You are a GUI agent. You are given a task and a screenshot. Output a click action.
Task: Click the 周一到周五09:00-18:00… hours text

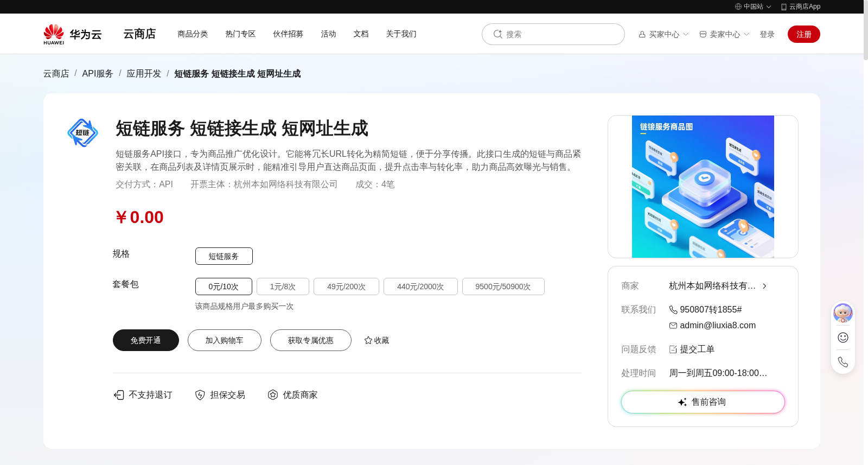(718, 373)
